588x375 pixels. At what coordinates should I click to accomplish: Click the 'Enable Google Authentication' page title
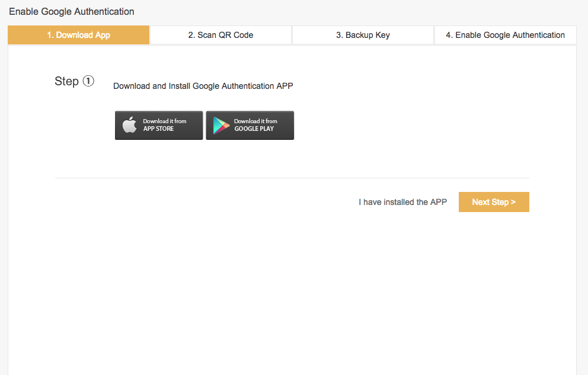pos(72,12)
